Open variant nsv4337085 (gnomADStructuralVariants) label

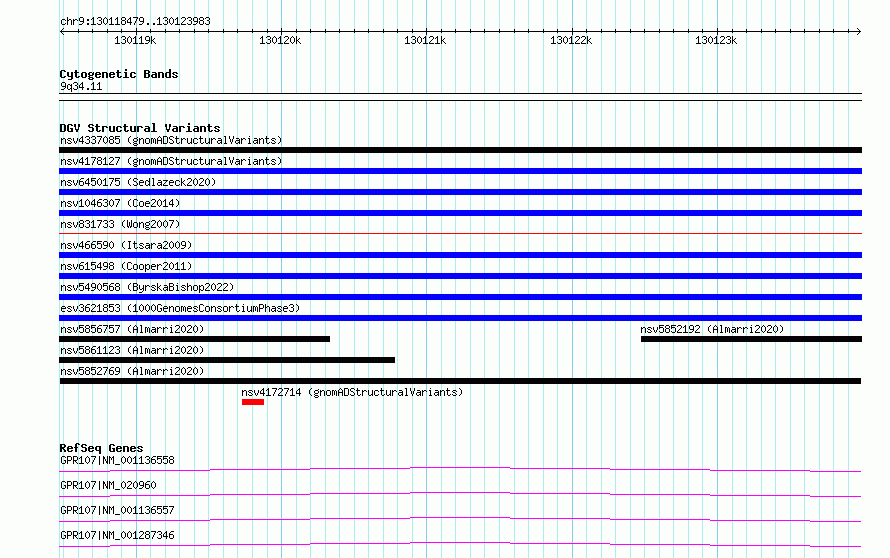171,140
